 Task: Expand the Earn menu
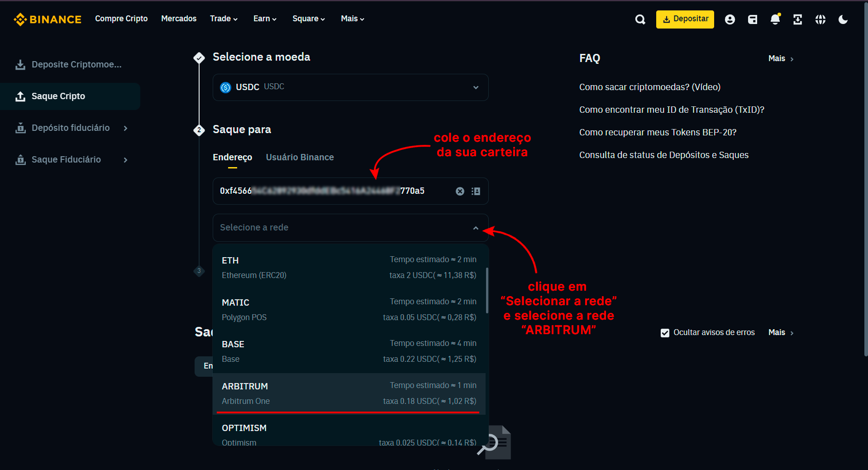coord(265,19)
